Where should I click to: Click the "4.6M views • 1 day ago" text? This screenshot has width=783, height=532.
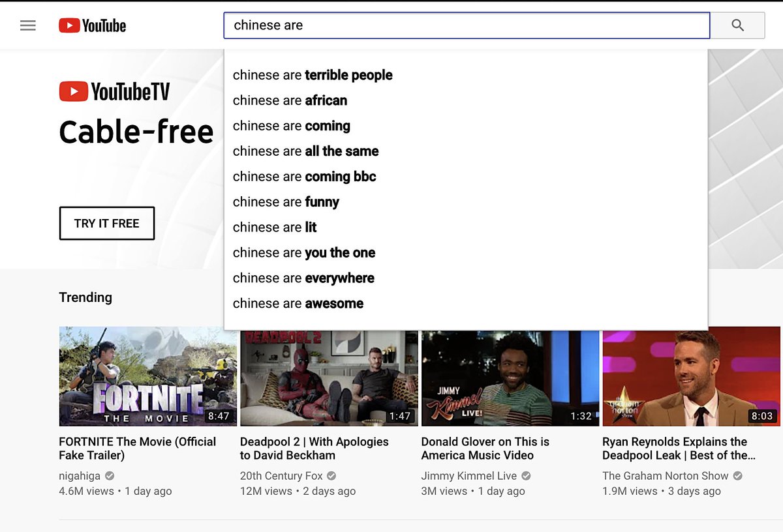pyautogui.click(x=115, y=492)
